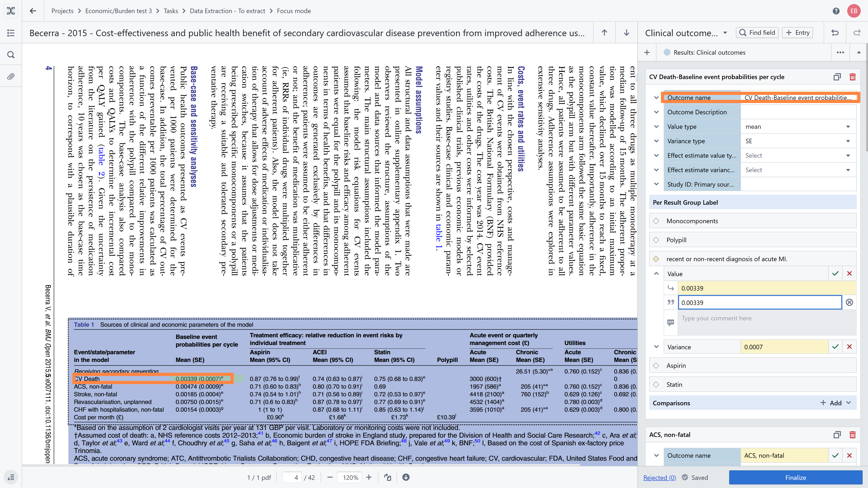Open the Rejected (0) link
Viewport: 868px width, 488px height.
[659, 477]
